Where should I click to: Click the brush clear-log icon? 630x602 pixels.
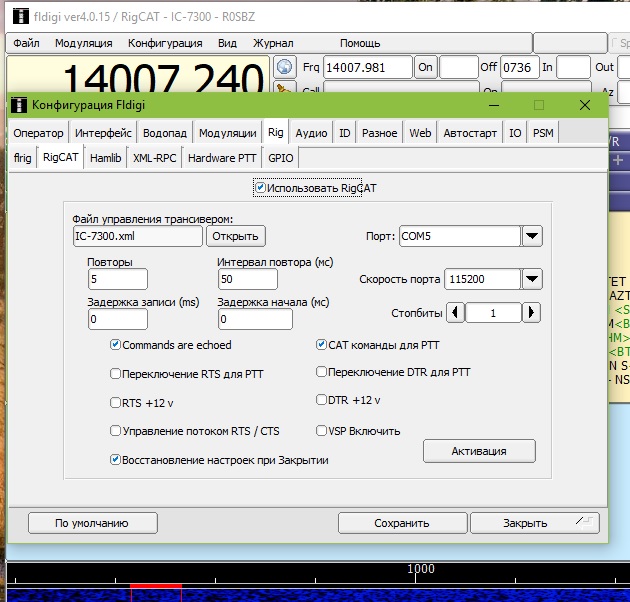285,91
